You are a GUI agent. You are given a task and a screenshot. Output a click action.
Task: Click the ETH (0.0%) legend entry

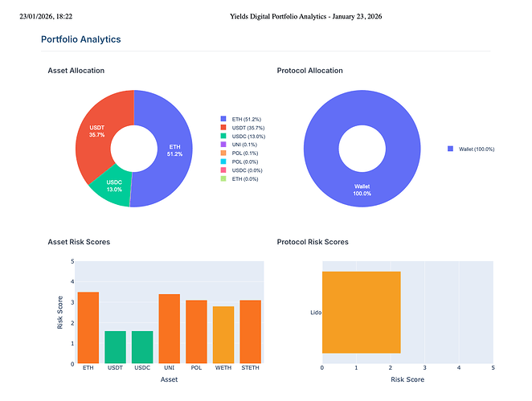coord(239,178)
